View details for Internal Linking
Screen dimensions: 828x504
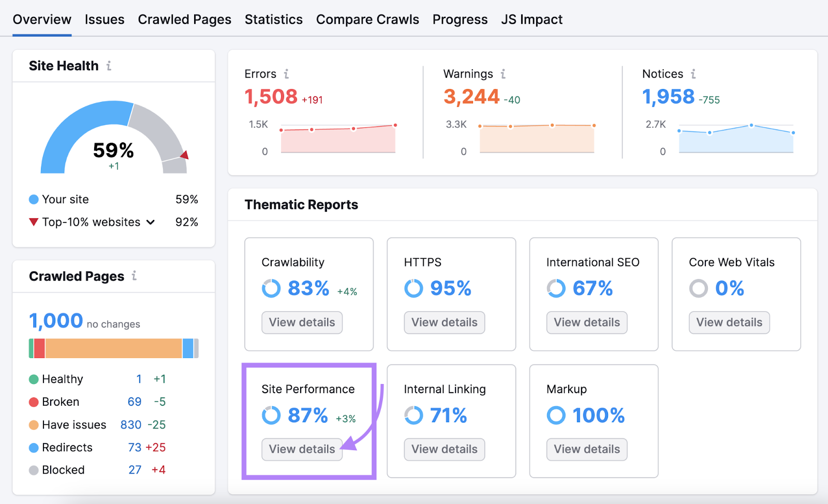(444, 449)
